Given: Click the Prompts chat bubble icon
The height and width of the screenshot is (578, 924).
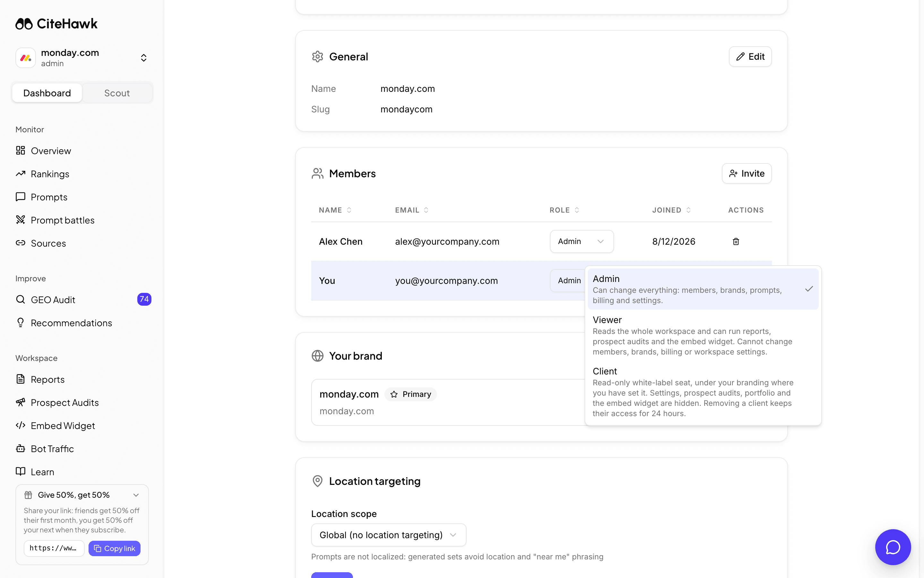Looking at the screenshot, I should pyautogui.click(x=21, y=197).
